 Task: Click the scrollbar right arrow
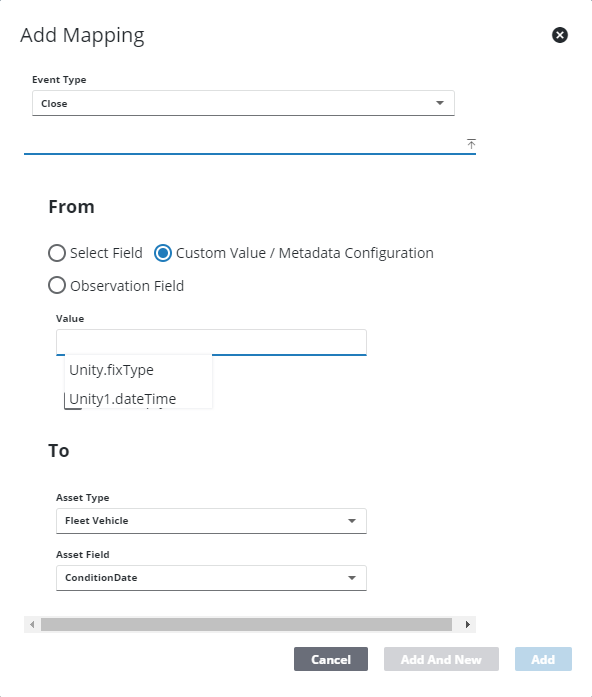coord(468,624)
